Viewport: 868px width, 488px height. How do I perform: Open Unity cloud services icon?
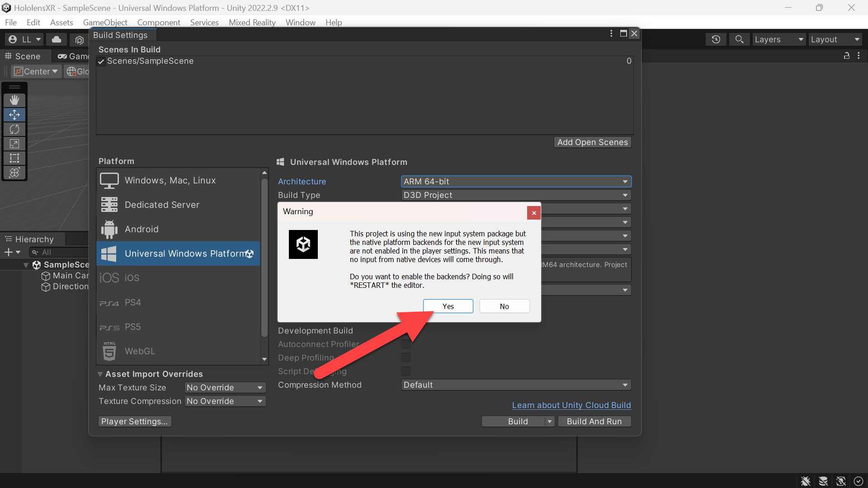[x=57, y=40]
